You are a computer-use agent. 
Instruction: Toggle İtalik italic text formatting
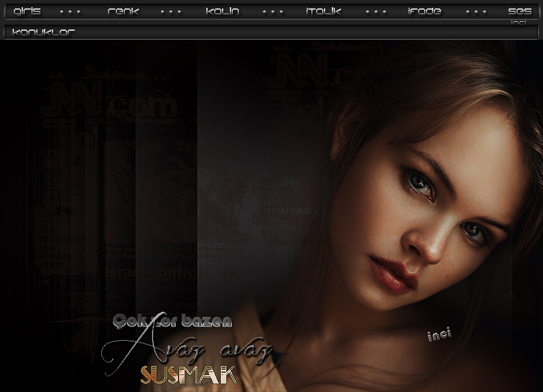(323, 11)
